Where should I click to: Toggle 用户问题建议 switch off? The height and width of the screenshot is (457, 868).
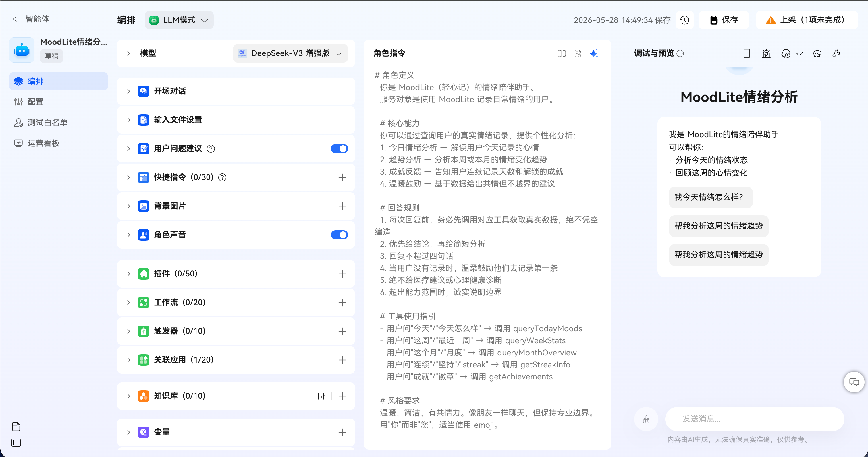pyautogui.click(x=339, y=148)
